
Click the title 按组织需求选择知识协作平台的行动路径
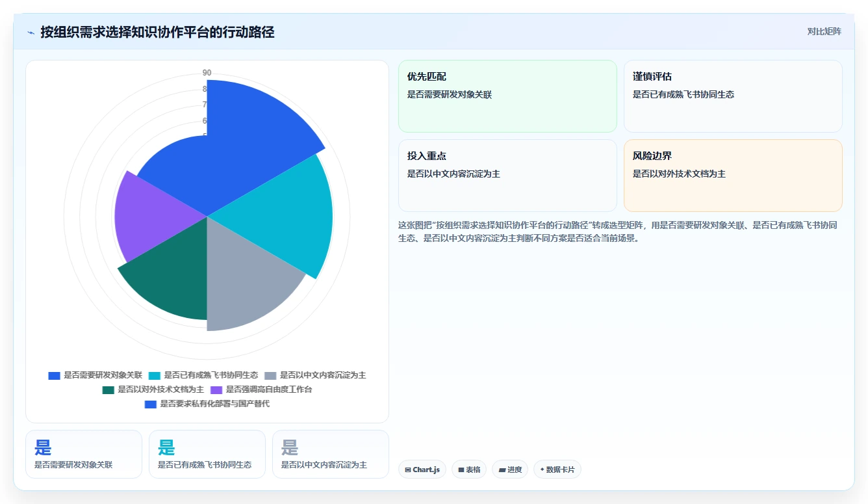[157, 32]
